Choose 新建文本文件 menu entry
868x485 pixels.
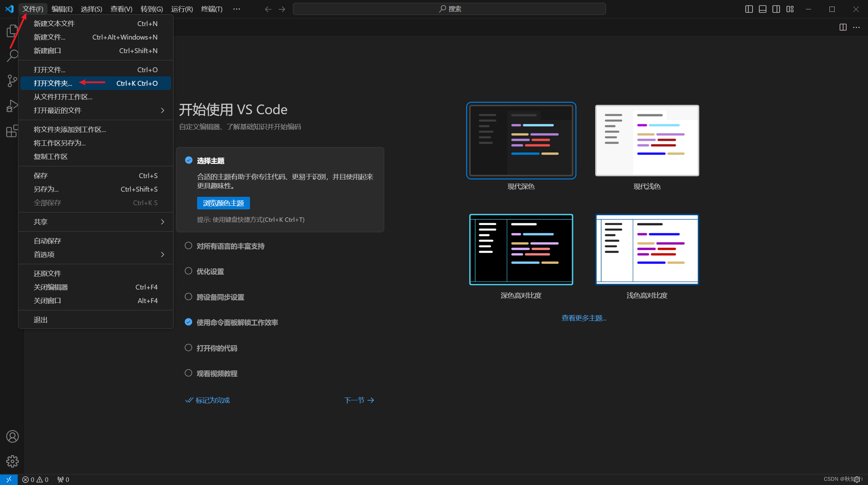pyautogui.click(x=95, y=24)
